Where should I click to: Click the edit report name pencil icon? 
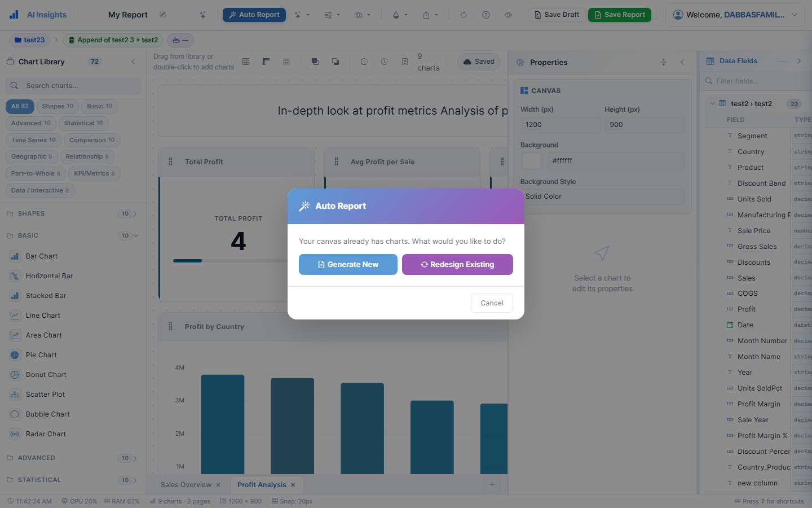click(x=163, y=15)
